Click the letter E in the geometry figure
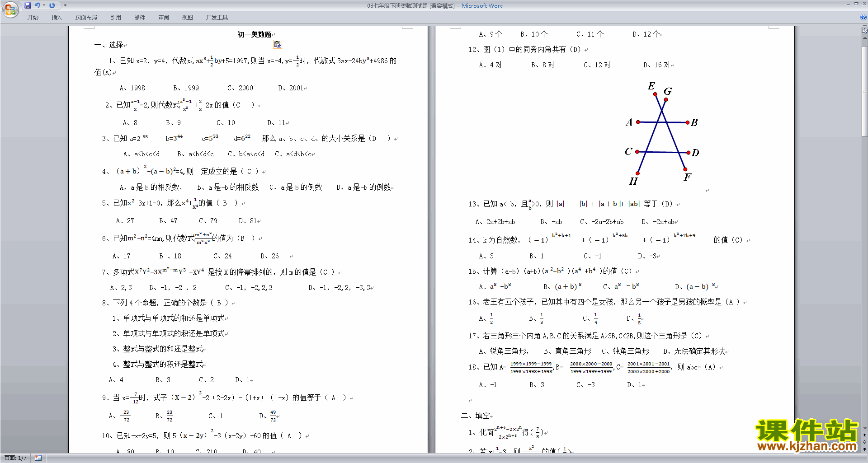 coord(651,86)
